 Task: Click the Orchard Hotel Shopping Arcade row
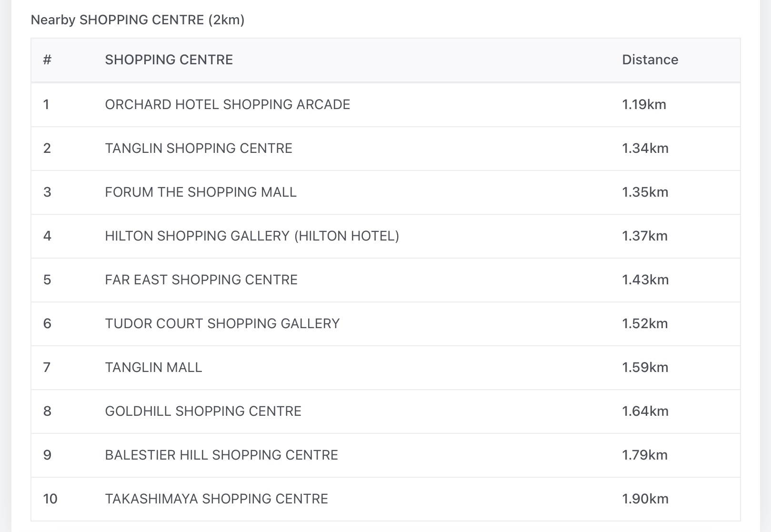(227, 105)
